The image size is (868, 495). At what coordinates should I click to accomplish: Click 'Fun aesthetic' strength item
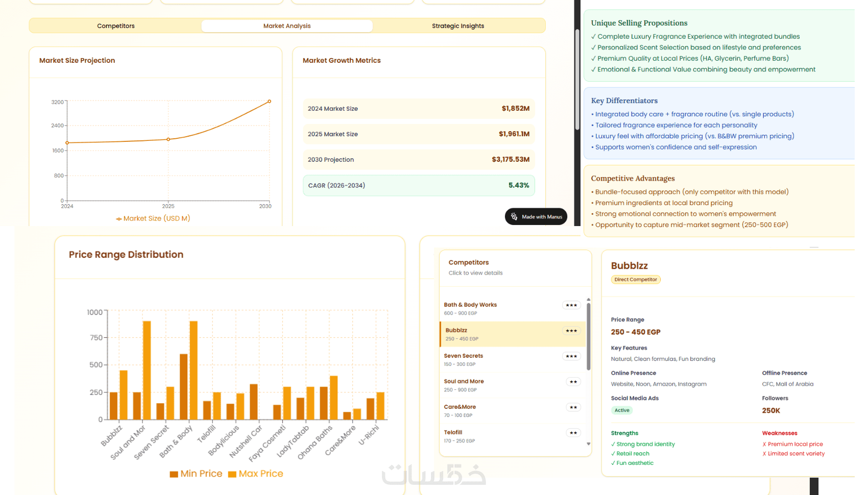pos(632,463)
